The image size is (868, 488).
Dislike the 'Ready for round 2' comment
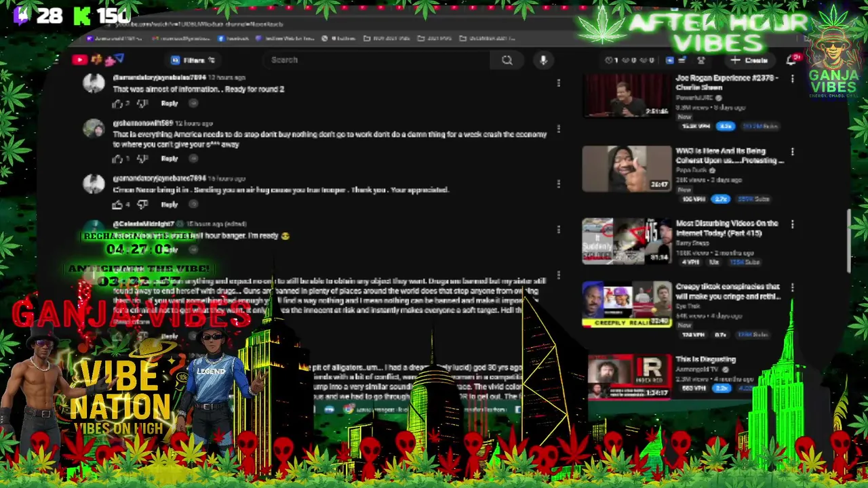click(x=142, y=104)
